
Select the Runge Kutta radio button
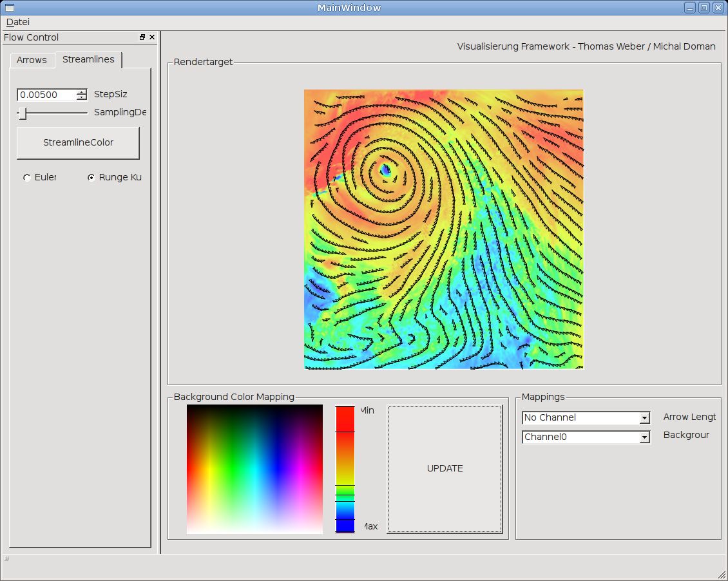91,178
